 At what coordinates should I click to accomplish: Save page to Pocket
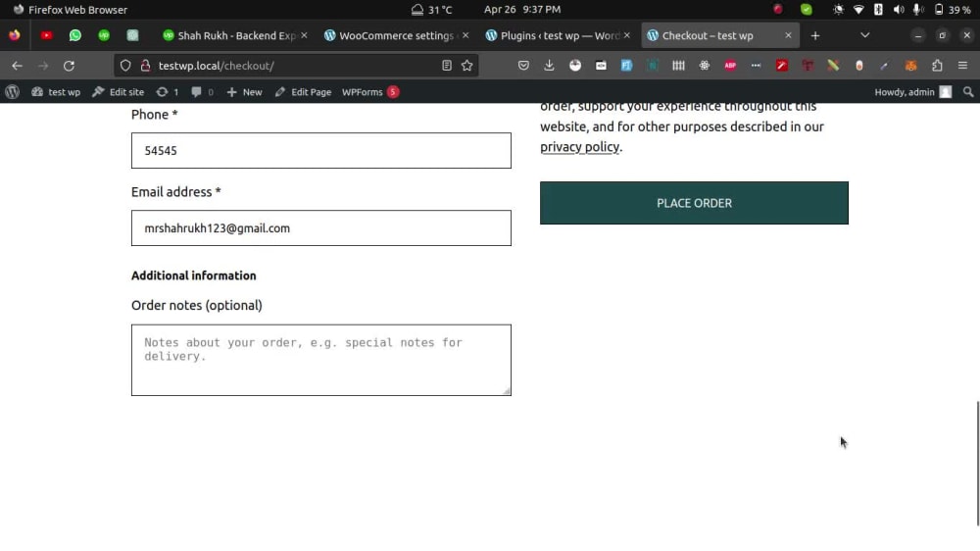pyautogui.click(x=523, y=66)
